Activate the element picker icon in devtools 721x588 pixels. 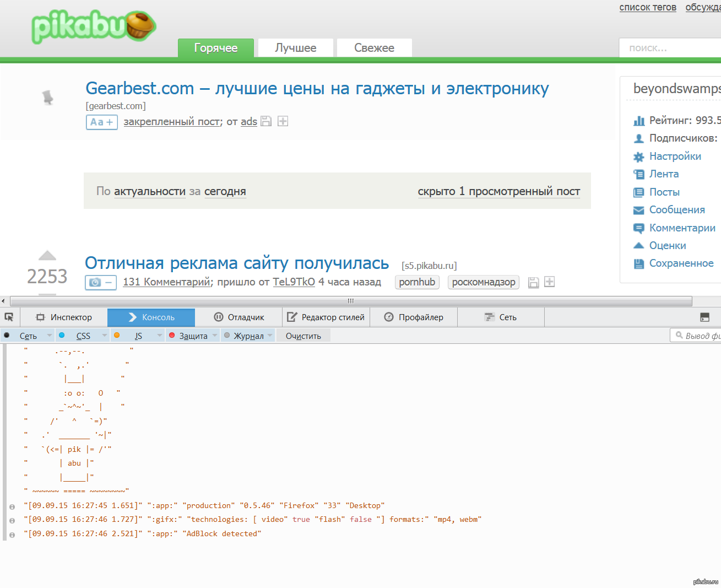pos(9,317)
